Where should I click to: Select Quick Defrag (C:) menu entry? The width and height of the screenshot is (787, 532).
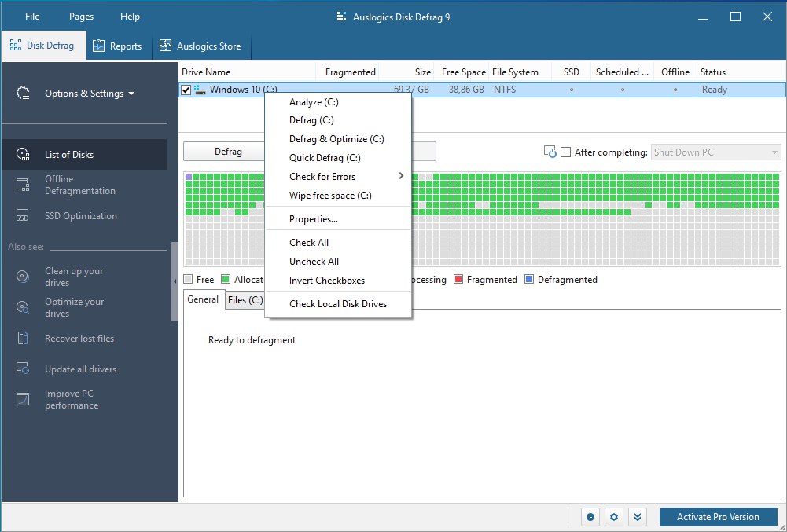tap(338, 158)
